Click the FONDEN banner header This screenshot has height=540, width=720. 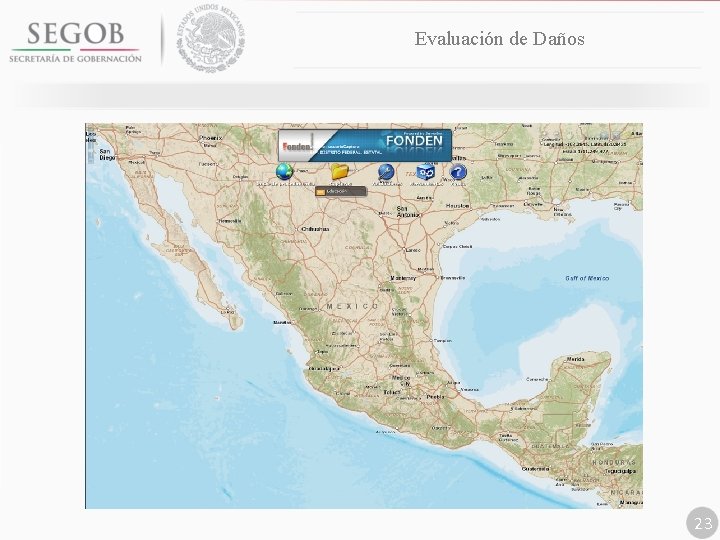pyautogui.click(x=365, y=145)
